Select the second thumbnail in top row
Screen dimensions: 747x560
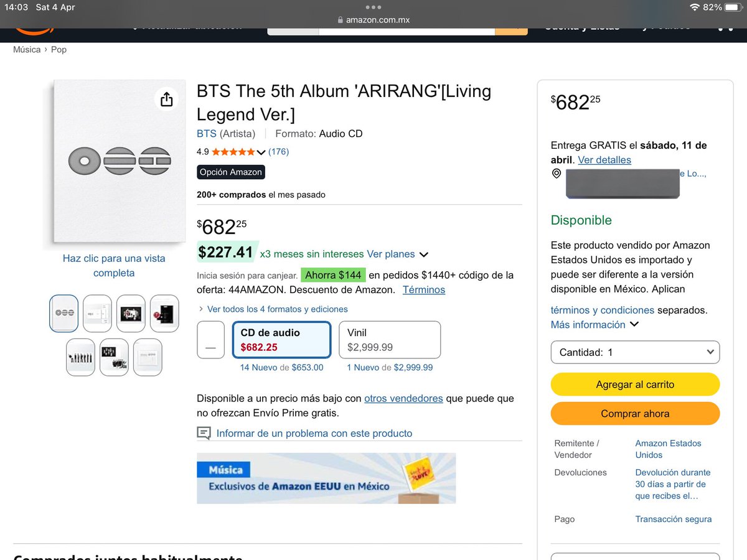pyautogui.click(x=97, y=314)
